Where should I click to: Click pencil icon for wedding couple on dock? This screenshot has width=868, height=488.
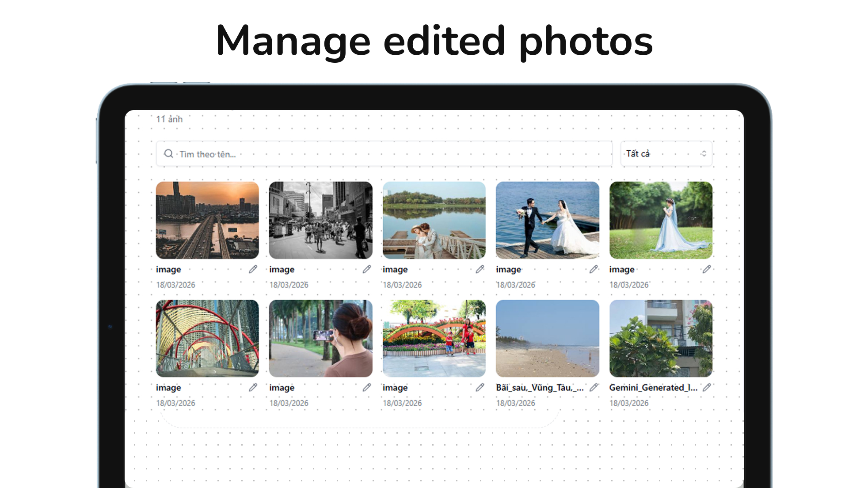(593, 269)
